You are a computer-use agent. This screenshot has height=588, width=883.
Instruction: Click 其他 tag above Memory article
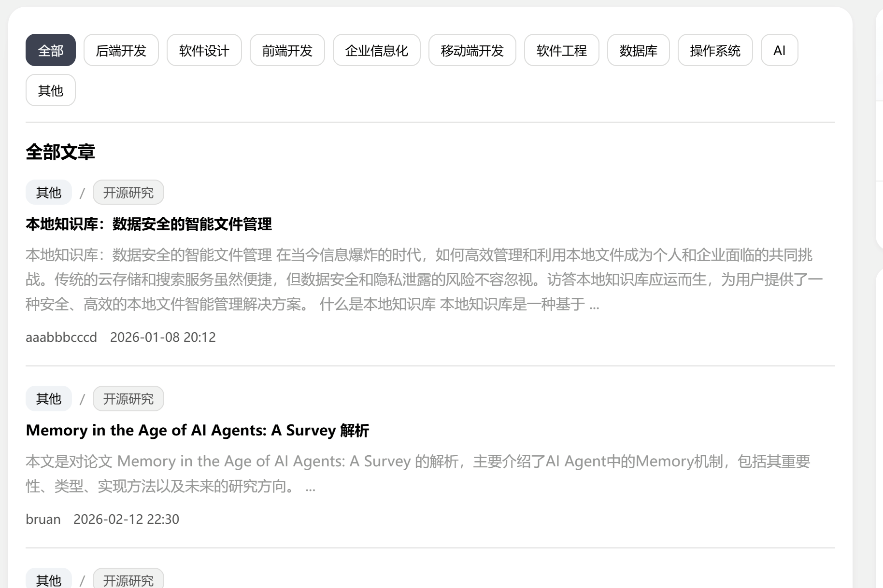point(49,399)
